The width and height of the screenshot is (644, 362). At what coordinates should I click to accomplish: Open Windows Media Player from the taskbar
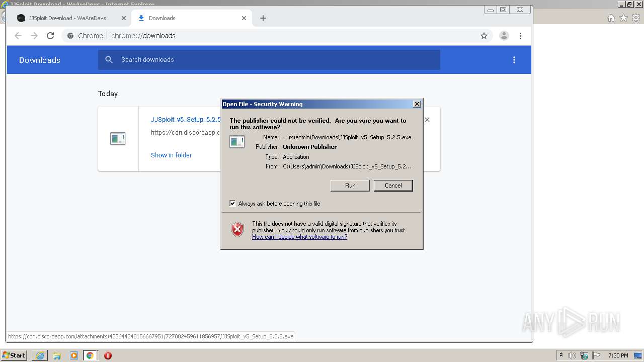73,355
